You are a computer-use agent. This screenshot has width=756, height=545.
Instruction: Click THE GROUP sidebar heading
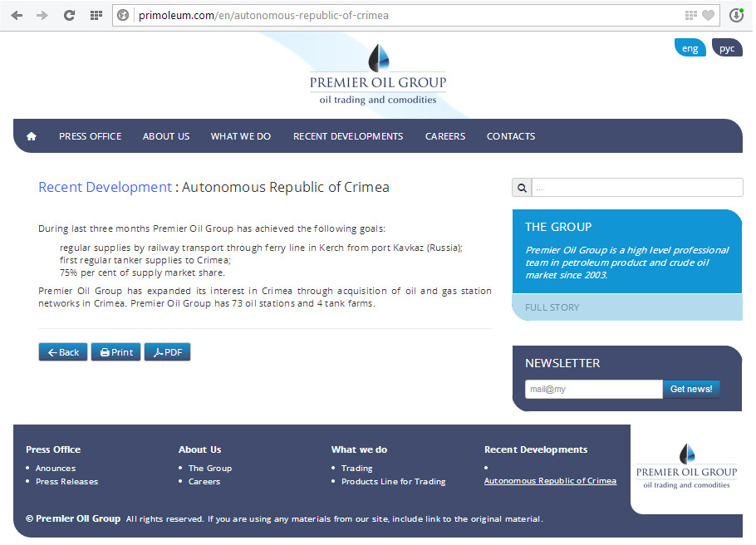pos(558,227)
